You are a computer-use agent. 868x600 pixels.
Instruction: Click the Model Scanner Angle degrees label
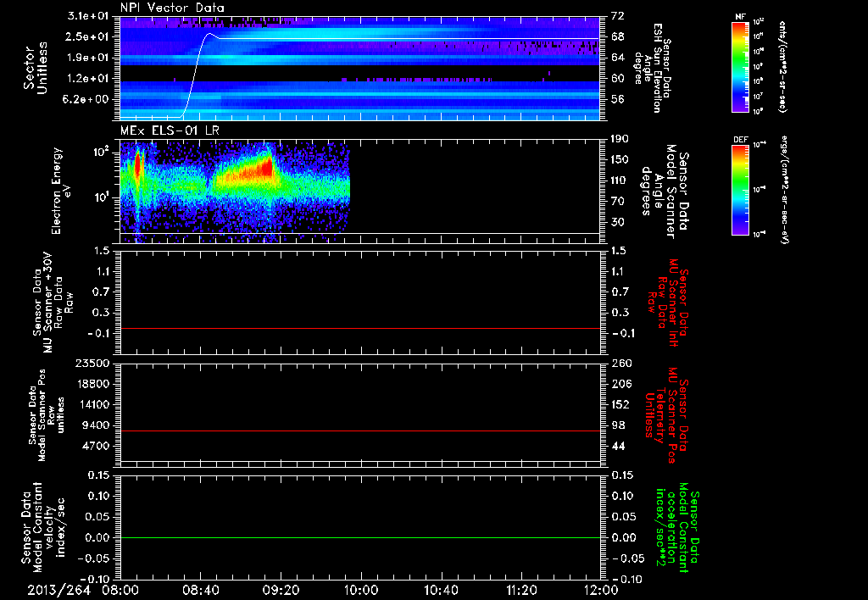point(665,192)
